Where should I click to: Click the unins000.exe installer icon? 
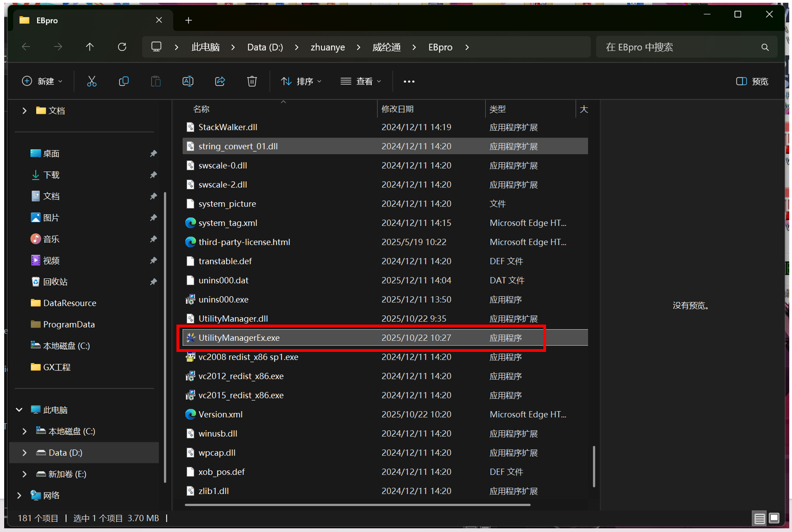[190, 300]
